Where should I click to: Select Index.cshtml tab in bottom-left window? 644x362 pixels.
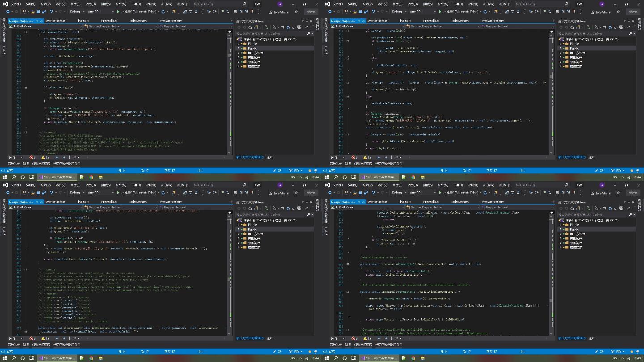tap(138, 202)
